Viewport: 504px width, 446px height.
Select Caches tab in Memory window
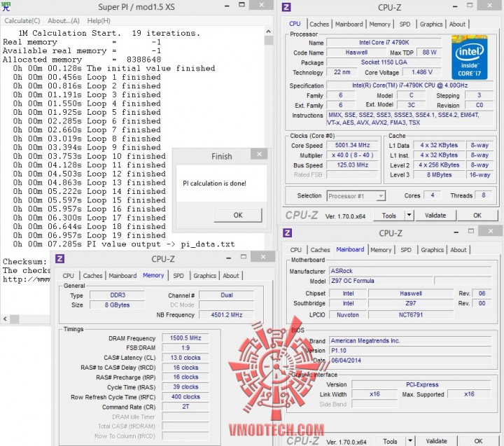pos(92,276)
